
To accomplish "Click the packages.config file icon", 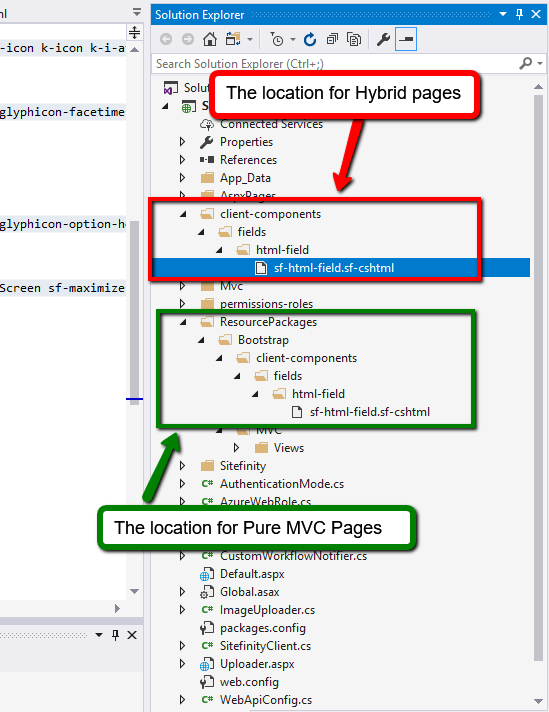I will (207, 628).
